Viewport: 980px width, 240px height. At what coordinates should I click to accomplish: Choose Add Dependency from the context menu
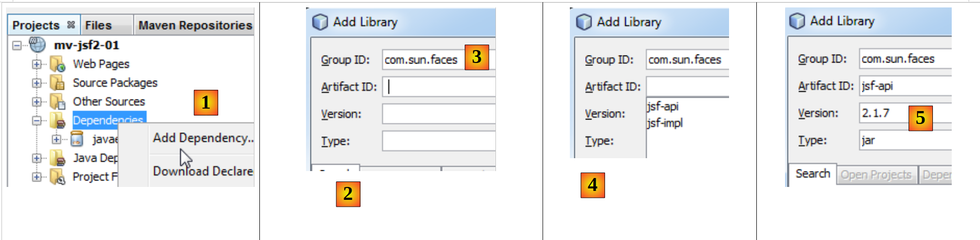point(202,138)
